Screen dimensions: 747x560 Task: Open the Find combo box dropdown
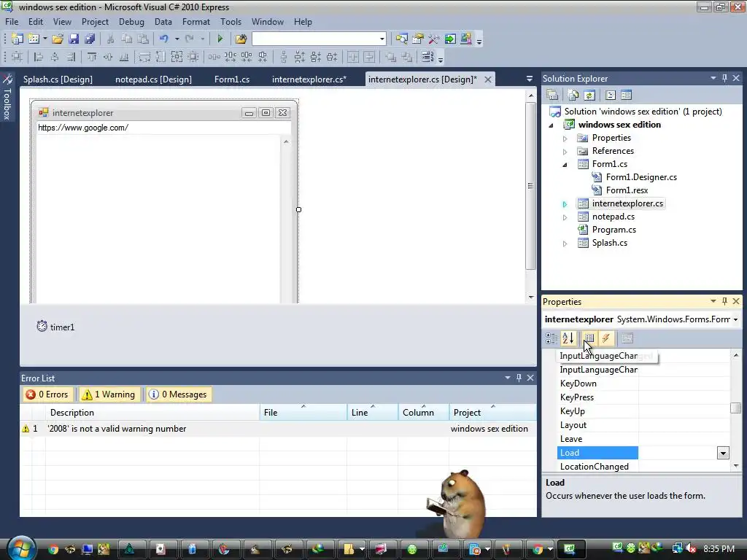pyautogui.click(x=382, y=39)
